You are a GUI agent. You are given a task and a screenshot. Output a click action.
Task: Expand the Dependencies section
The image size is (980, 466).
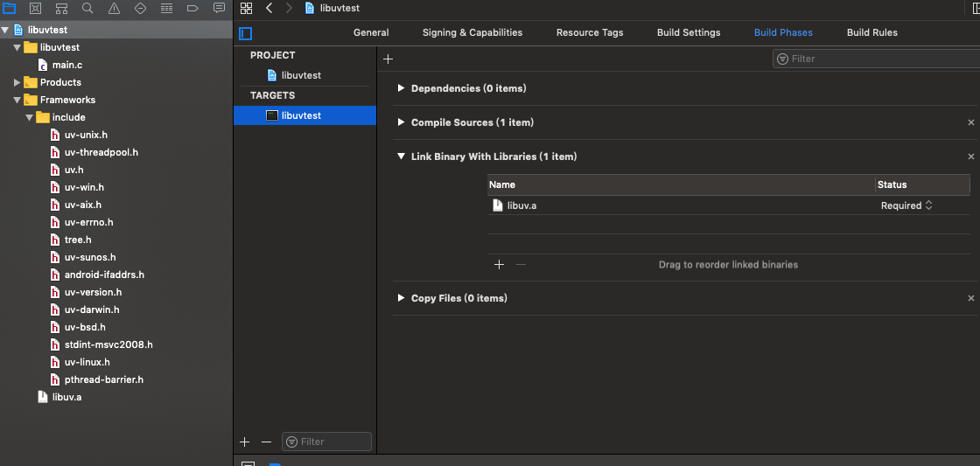tap(401, 88)
